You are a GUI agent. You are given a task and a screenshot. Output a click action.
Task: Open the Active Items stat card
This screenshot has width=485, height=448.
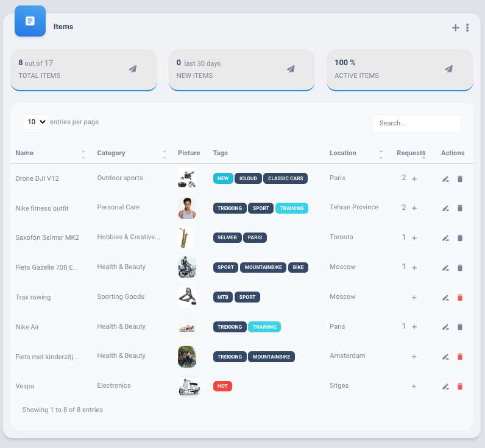[400, 69]
